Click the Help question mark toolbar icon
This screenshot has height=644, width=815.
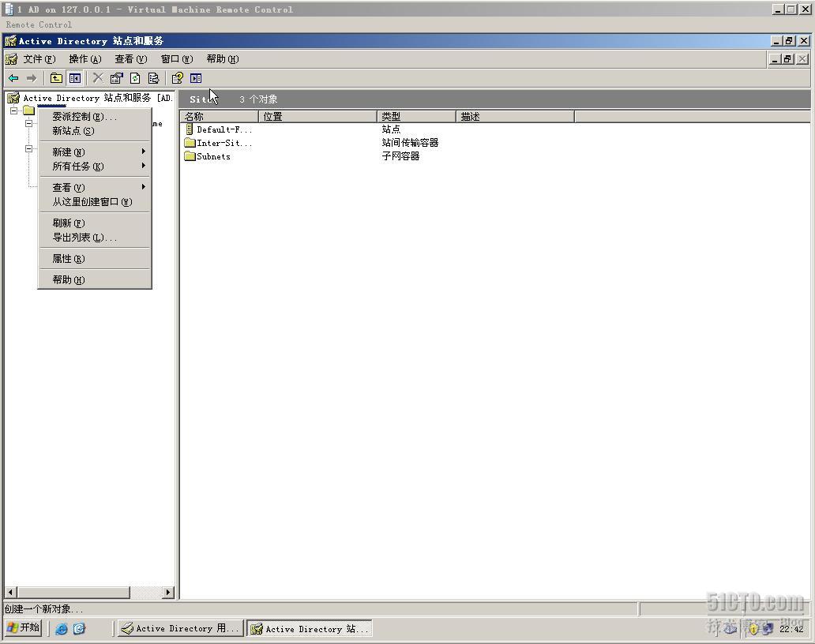tap(177, 78)
